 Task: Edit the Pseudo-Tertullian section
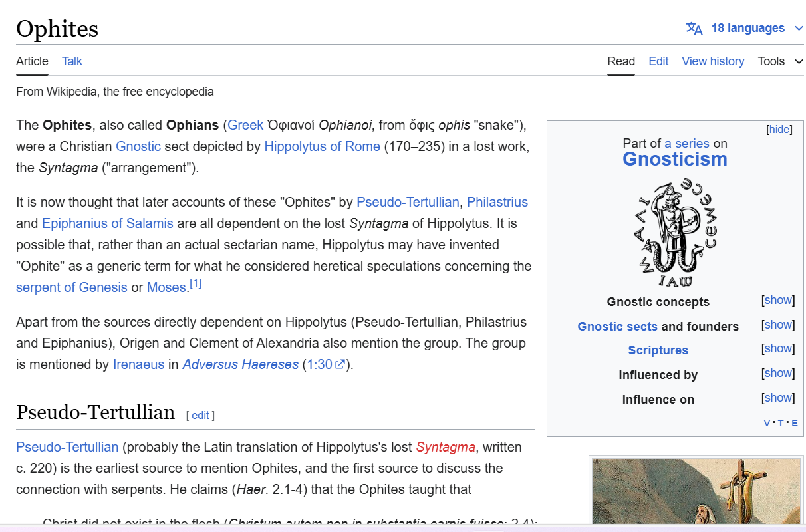pos(200,415)
